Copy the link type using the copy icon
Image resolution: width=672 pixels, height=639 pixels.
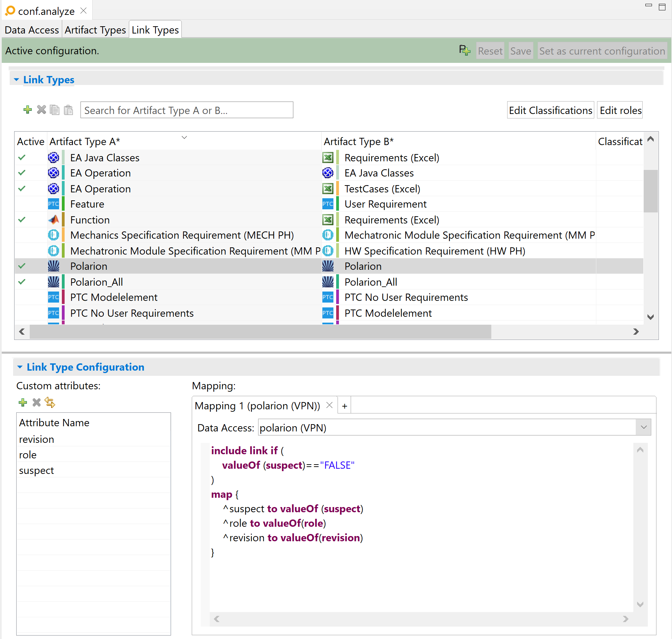(55, 110)
